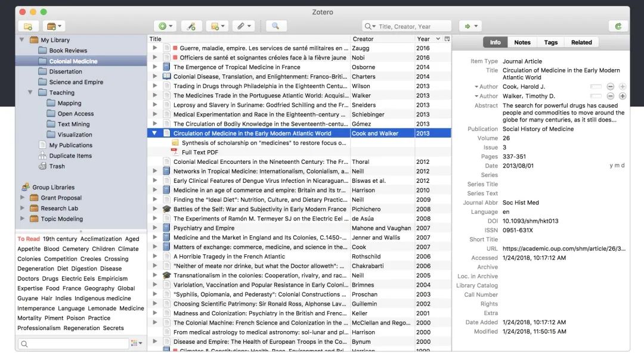Select the Colonial Disease, Translation book section icon
Viewport: 644px width, 361px height.
click(166, 76)
